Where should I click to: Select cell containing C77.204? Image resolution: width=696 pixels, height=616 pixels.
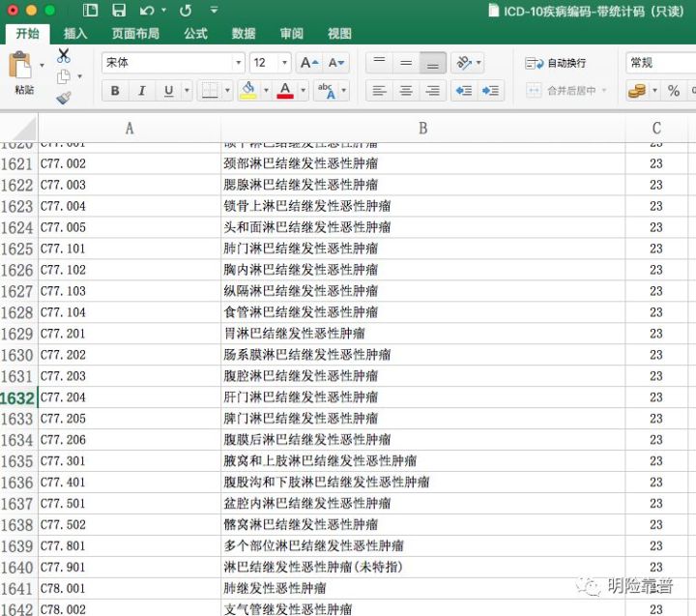click(x=130, y=397)
